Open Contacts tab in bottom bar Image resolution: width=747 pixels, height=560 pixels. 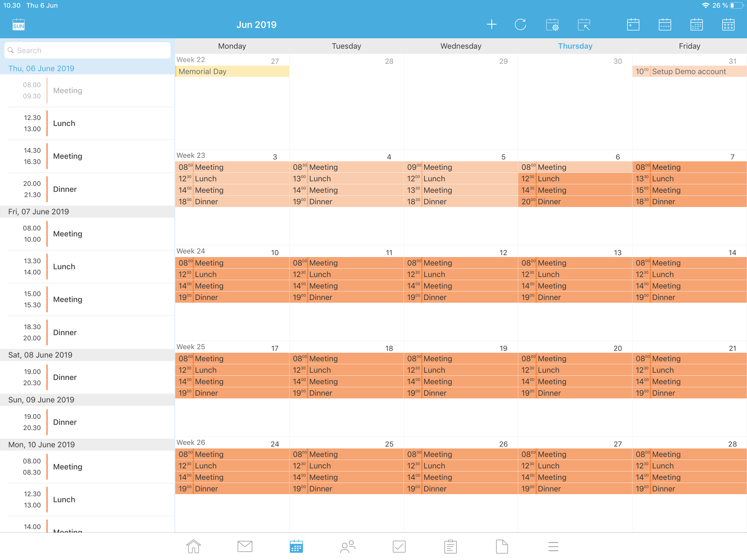pos(348,546)
